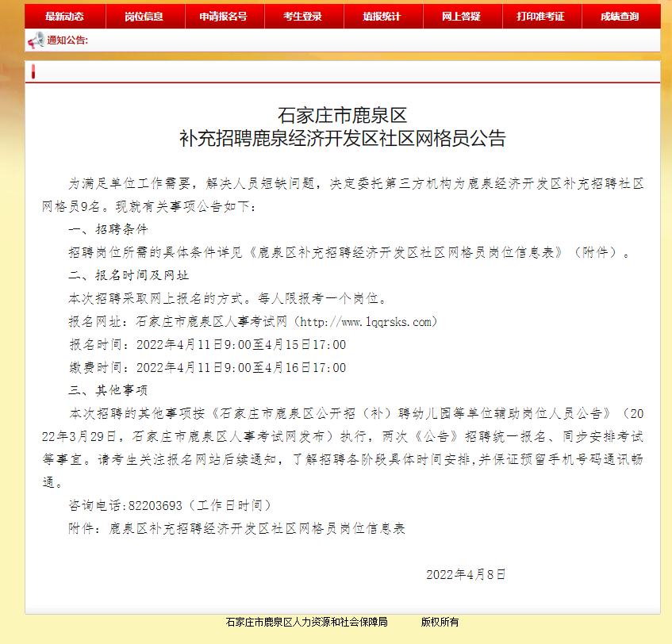Open attachment 鹿泉区补充招聘经济开发区社区网格员岗位信息表
This screenshot has width=672, height=644.
coord(257,528)
